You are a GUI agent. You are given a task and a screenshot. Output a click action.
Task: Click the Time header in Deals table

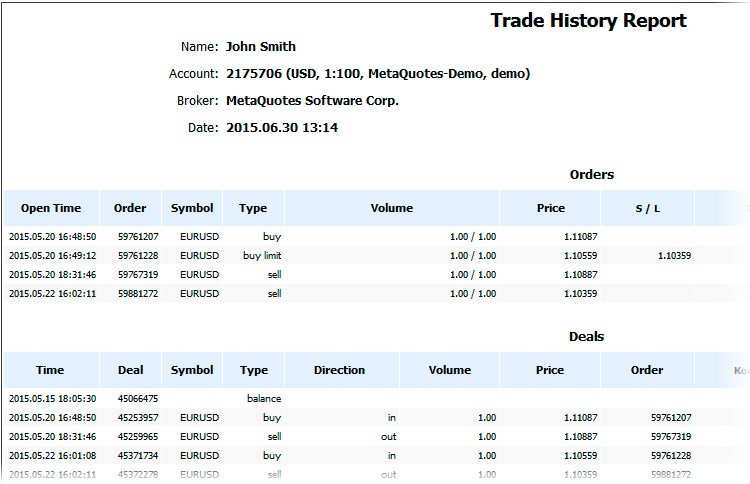[x=50, y=370]
